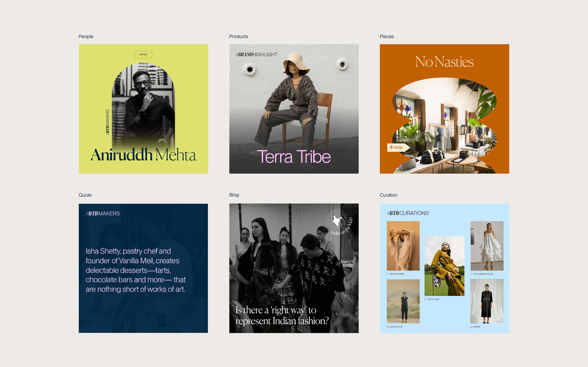Click the 'Quote' section label
The height and width of the screenshot is (367, 588).
(x=85, y=195)
